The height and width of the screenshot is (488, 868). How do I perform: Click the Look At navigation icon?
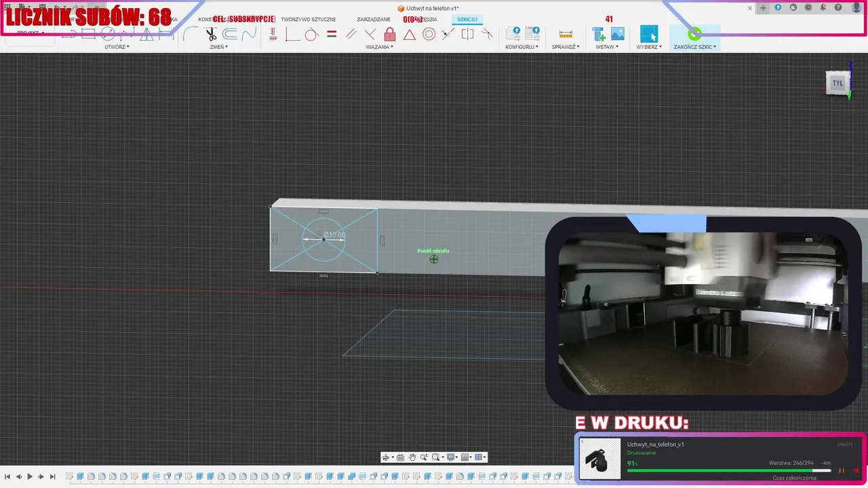pos(400,457)
